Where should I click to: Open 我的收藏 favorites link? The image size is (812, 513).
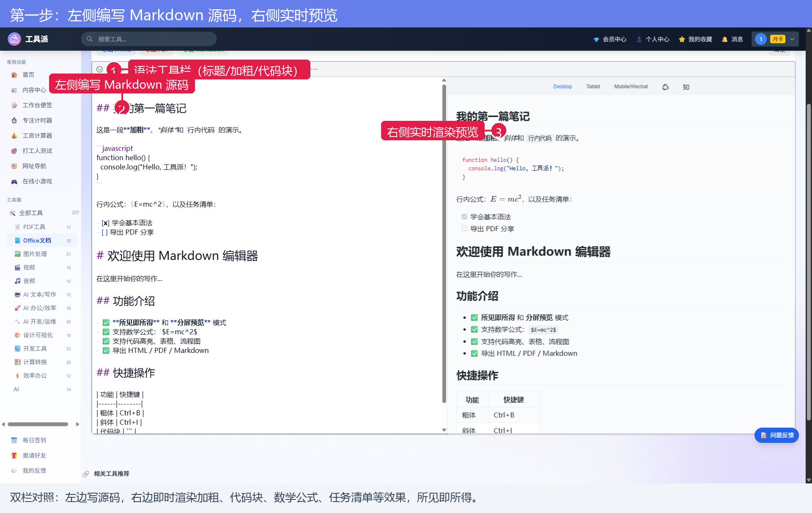tap(695, 39)
